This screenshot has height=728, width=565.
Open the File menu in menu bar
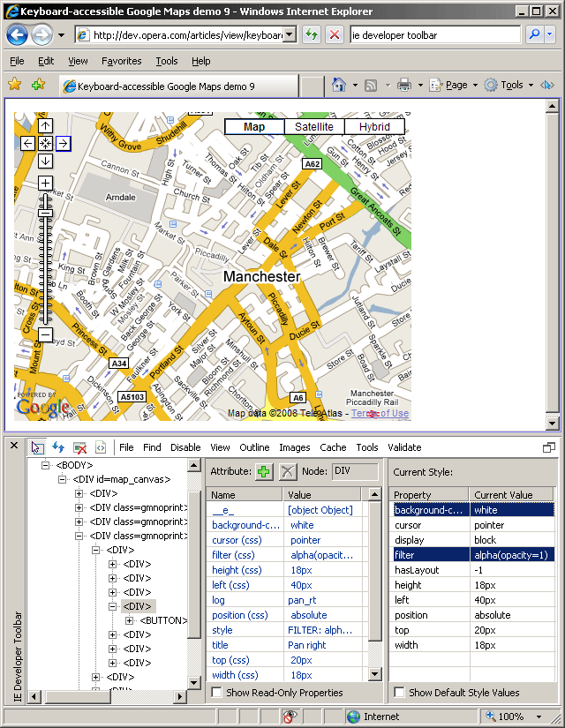17,61
